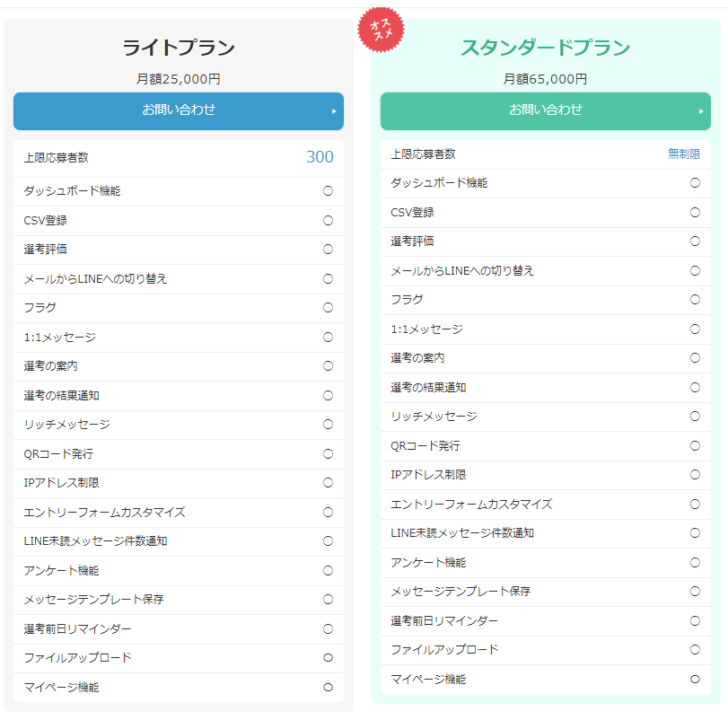Click the オススメ recommended badge
This screenshot has width=728, height=720.
[382, 31]
